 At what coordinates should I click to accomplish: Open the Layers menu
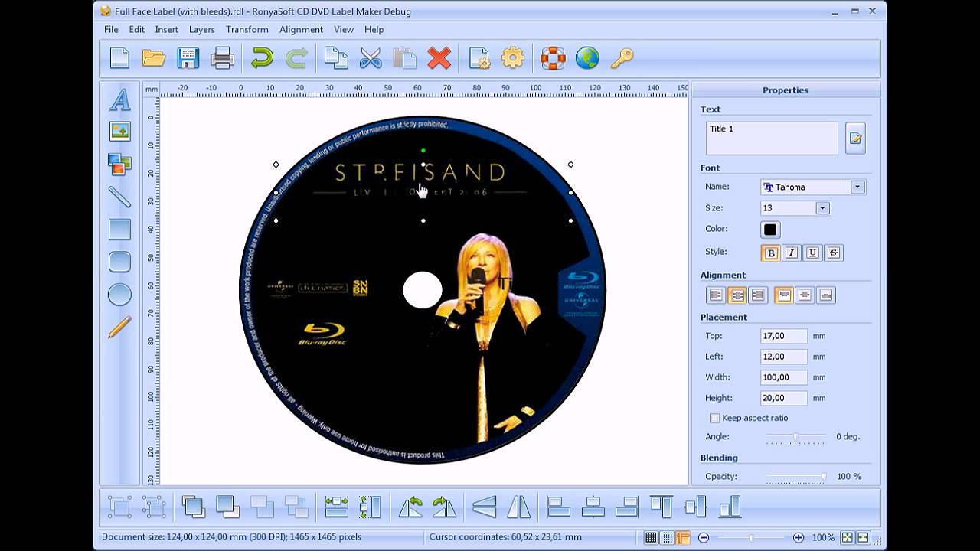click(202, 29)
